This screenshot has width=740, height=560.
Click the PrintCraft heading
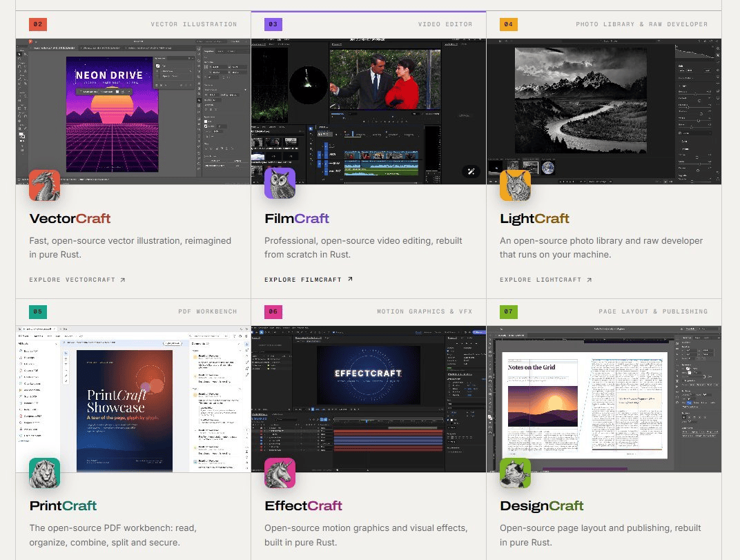pyautogui.click(x=63, y=505)
